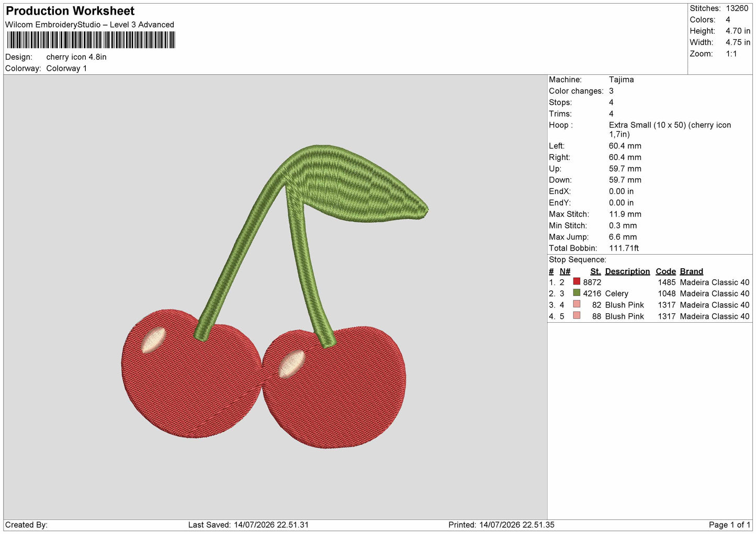The height and width of the screenshot is (534, 756).
Task: Click the 'Brand' column header
Action: (x=691, y=271)
